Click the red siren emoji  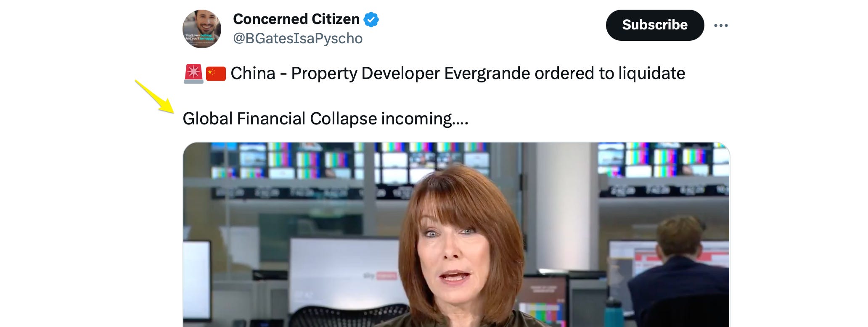[193, 74]
